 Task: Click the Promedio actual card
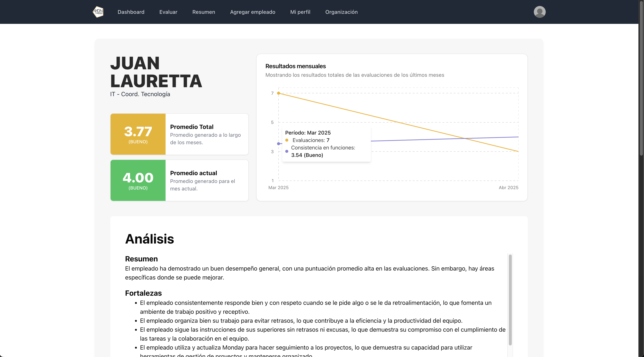(207, 180)
